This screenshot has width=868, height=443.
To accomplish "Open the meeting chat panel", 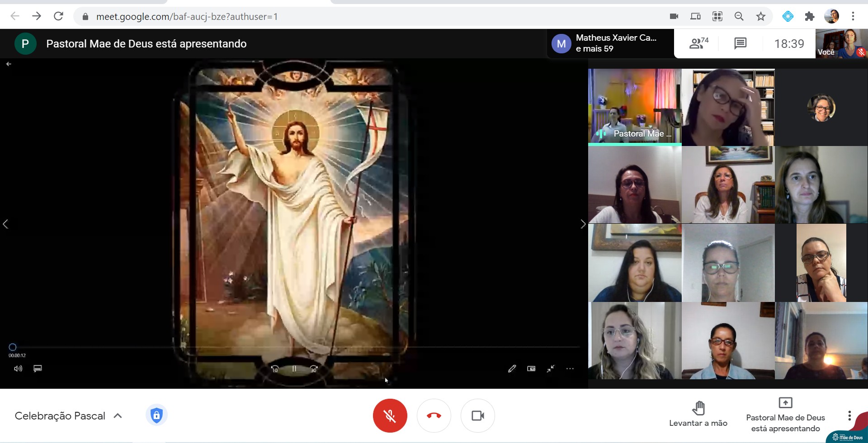I will (x=740, y=43).
